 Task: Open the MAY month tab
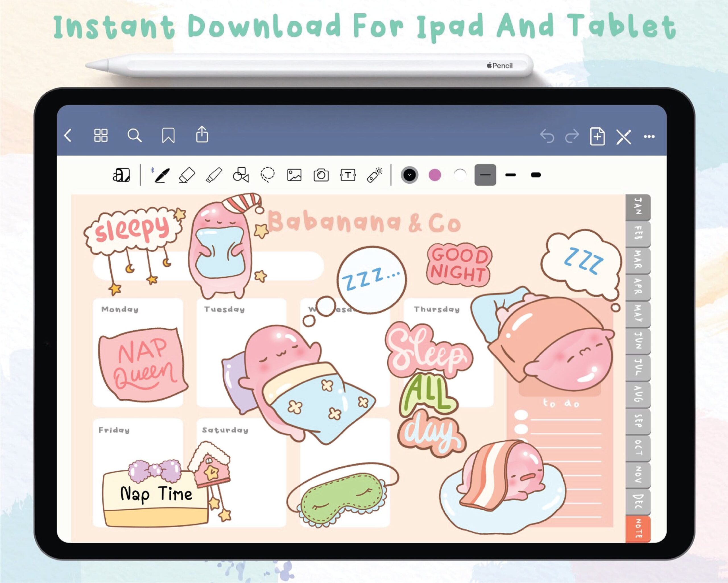click(638, 314)
